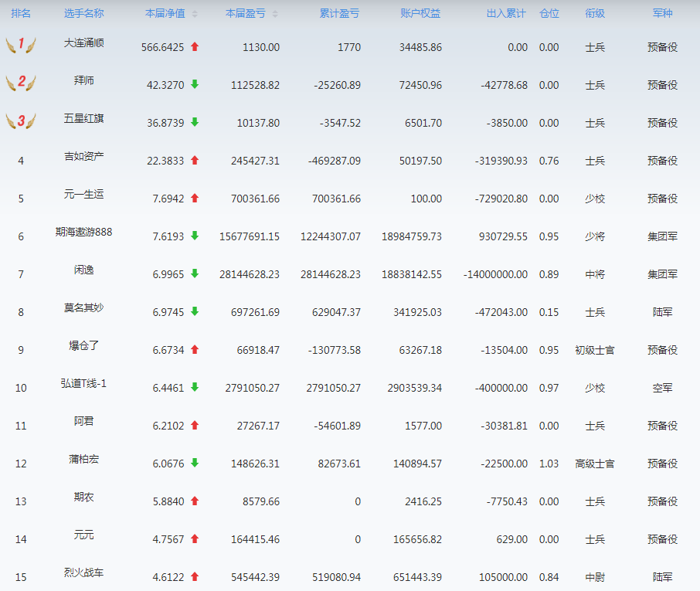Click the 选手名称 column header
700x591 pixels.
(x=84, y=13)
